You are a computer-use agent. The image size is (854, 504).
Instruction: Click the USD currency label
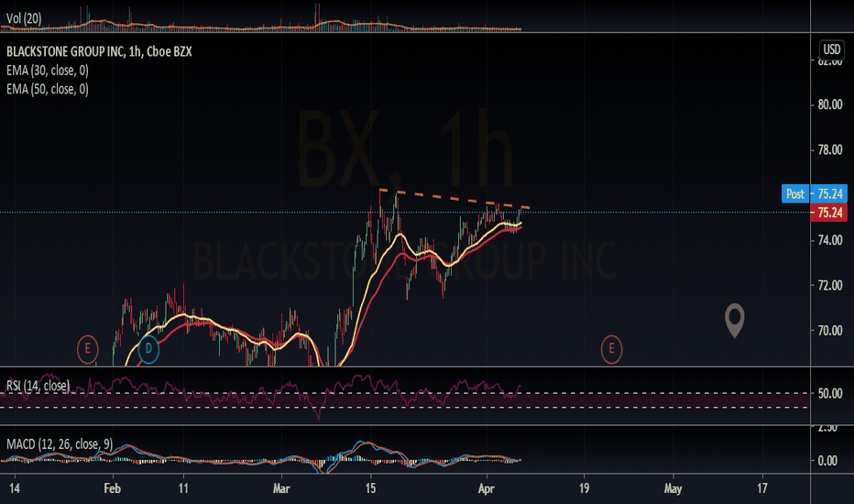click(831, 49)
